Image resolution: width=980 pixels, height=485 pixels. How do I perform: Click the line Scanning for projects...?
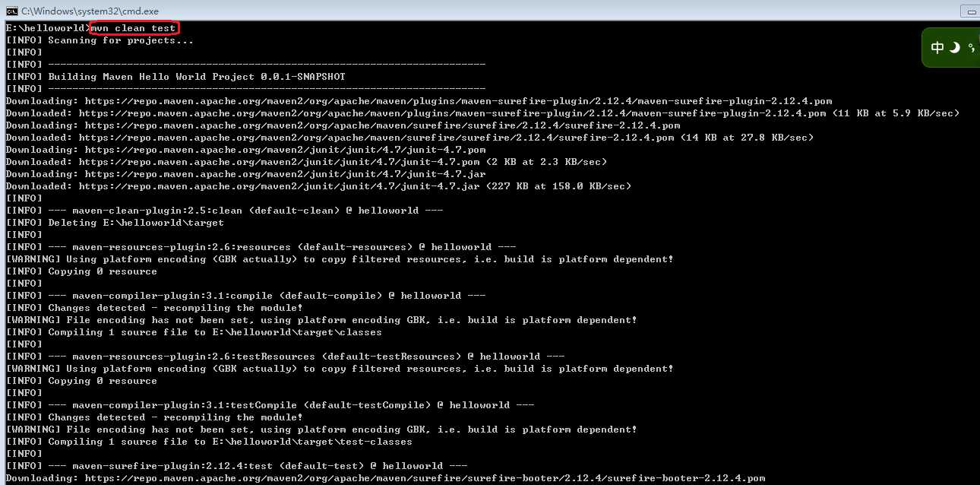pos(100,40)
